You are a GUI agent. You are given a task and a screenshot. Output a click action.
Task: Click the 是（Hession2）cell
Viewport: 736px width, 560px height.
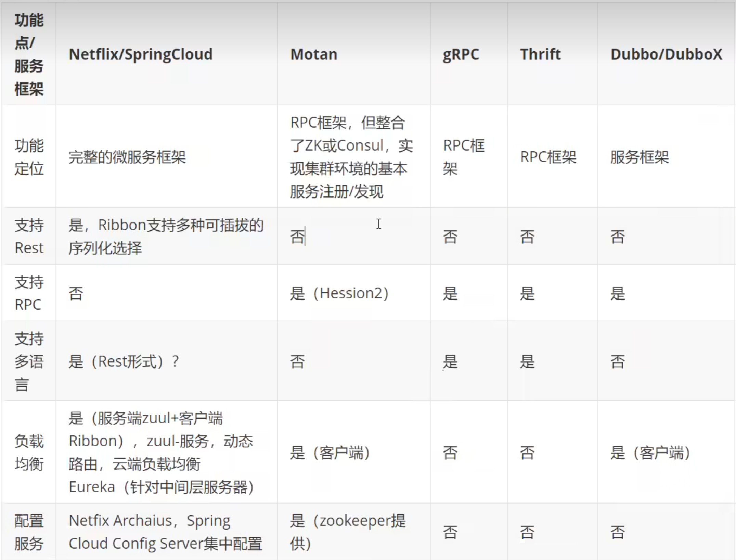(339, 293)
